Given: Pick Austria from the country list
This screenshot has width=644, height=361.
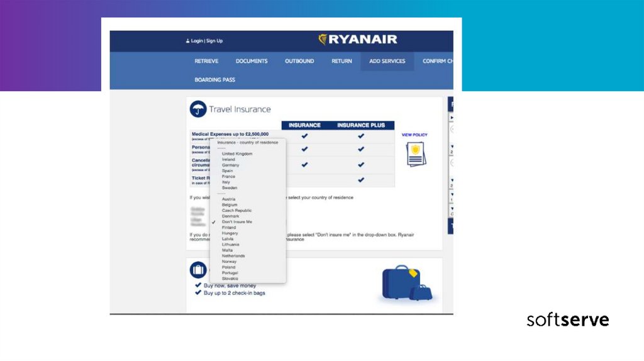Looking at the screenshot, I should point(228,199).
